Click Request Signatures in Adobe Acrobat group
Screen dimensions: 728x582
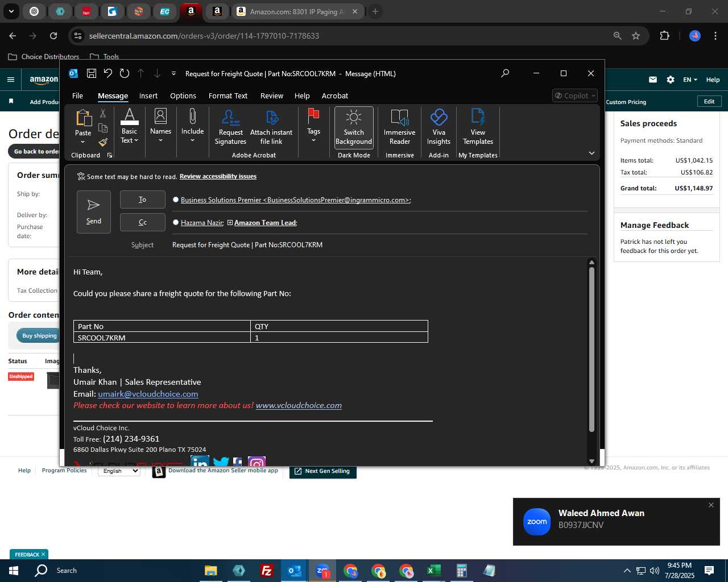pyautogui.click(x=230, y=127)
